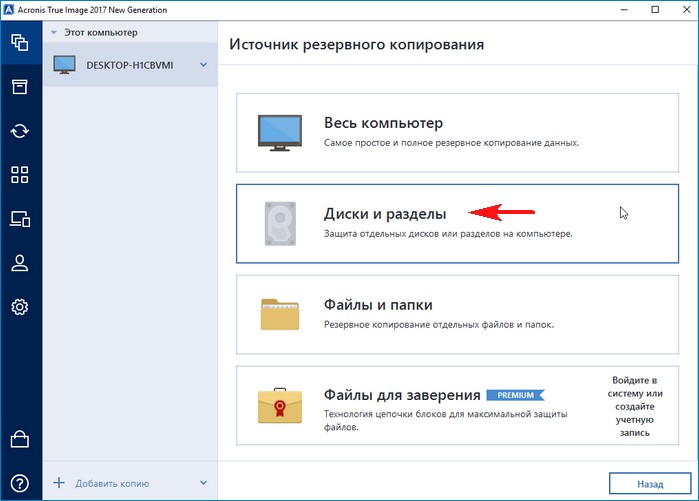The height and width of the screenshot is (501, 699).
Task: Collapse the "Этот компьютер" section
Action: pyautogui.click(x=54, y=32)
